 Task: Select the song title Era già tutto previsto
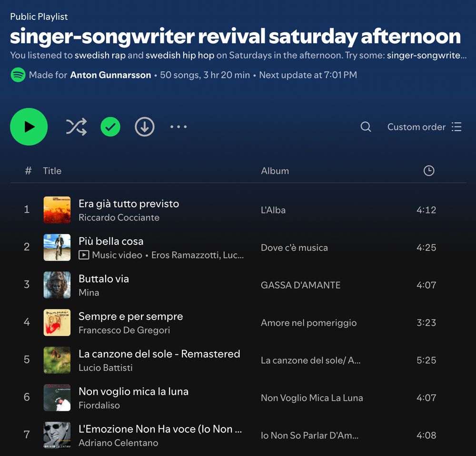(x=129, y=204)
